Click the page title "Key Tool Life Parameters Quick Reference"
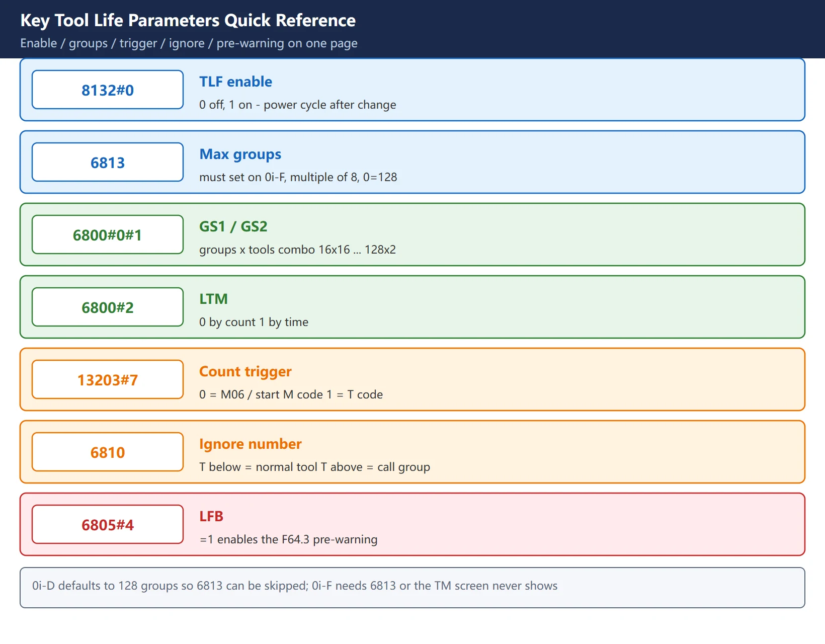 (x=188, y=21)
